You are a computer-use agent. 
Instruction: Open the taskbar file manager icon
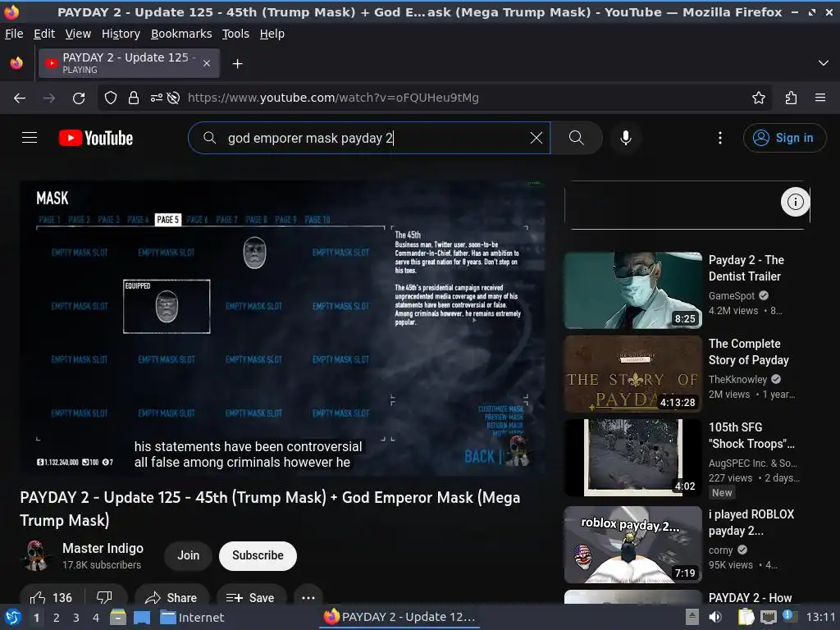coord(118,617)
